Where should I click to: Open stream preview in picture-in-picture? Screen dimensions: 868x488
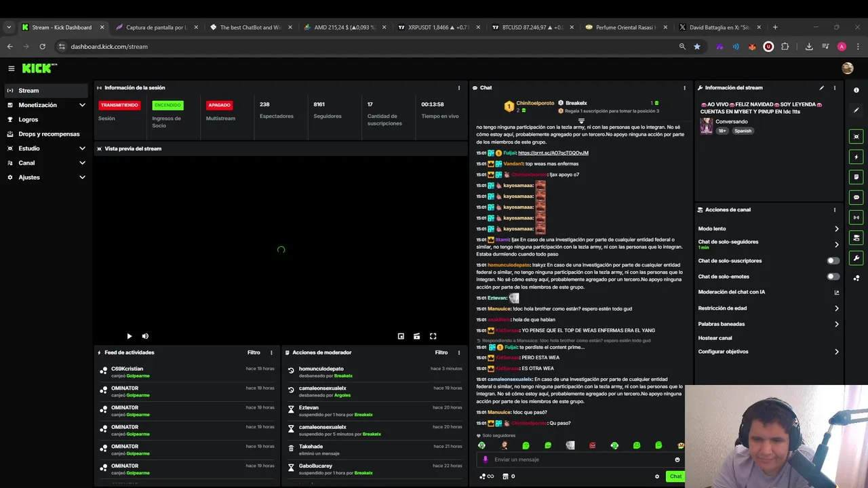tap(401, 336)
